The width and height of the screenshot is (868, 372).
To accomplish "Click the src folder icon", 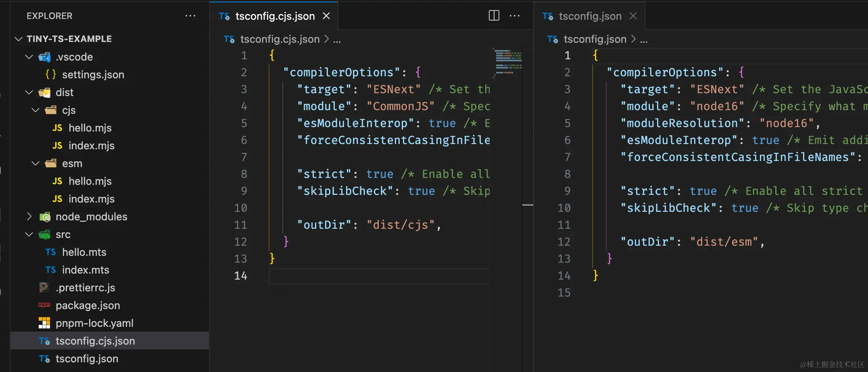I will pos(44,234).
